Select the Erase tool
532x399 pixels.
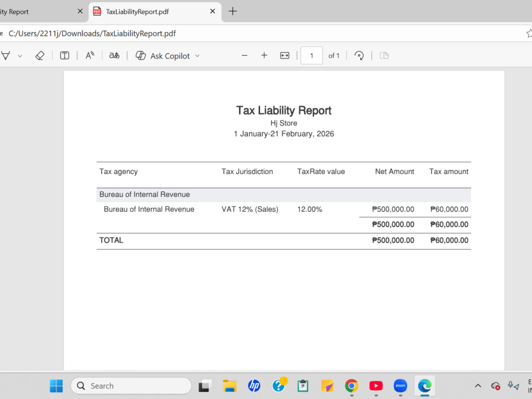click(40, 56)
